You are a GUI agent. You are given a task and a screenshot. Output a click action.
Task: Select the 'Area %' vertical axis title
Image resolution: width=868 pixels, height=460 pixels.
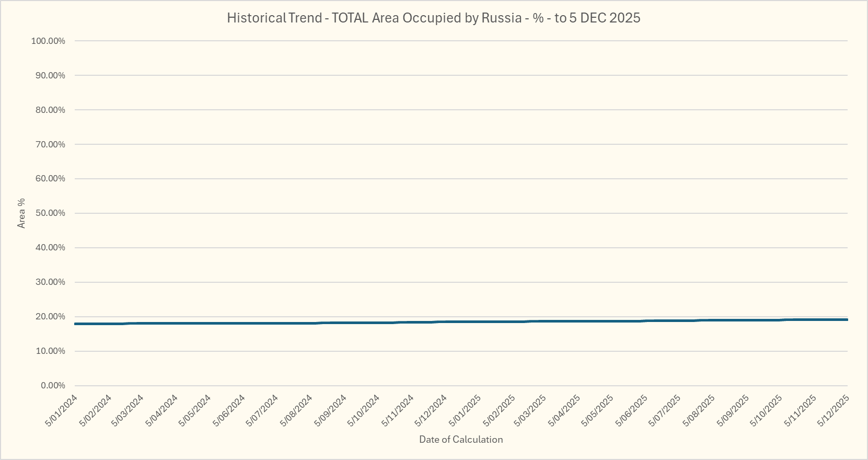21,213
